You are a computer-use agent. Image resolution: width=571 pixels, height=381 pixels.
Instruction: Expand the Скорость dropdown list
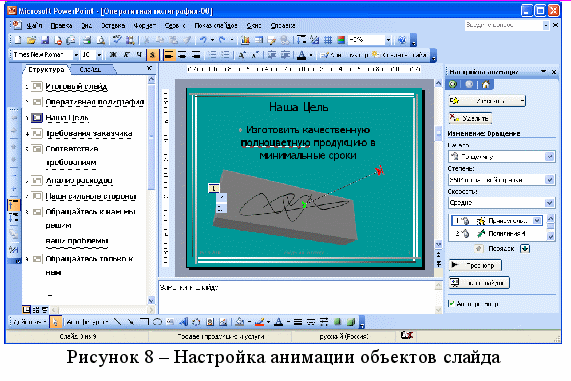549,203
